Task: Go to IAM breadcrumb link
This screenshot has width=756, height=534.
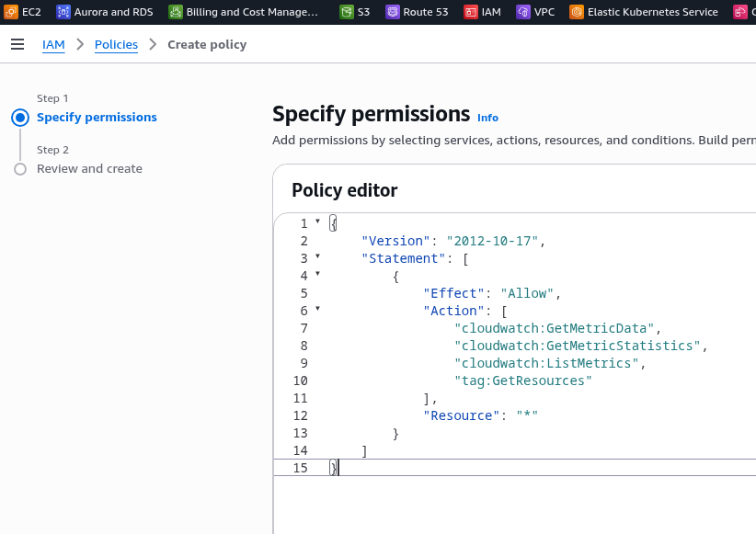Action: pos(53,44)
